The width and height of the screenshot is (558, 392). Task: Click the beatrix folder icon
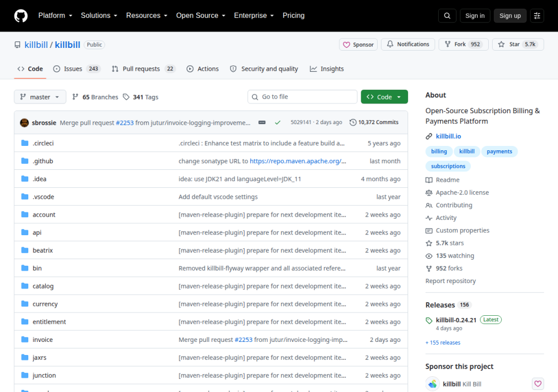pos(25,250)
